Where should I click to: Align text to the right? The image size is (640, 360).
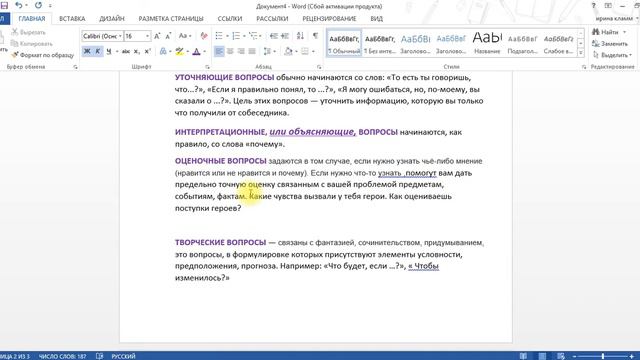[241, 51]
